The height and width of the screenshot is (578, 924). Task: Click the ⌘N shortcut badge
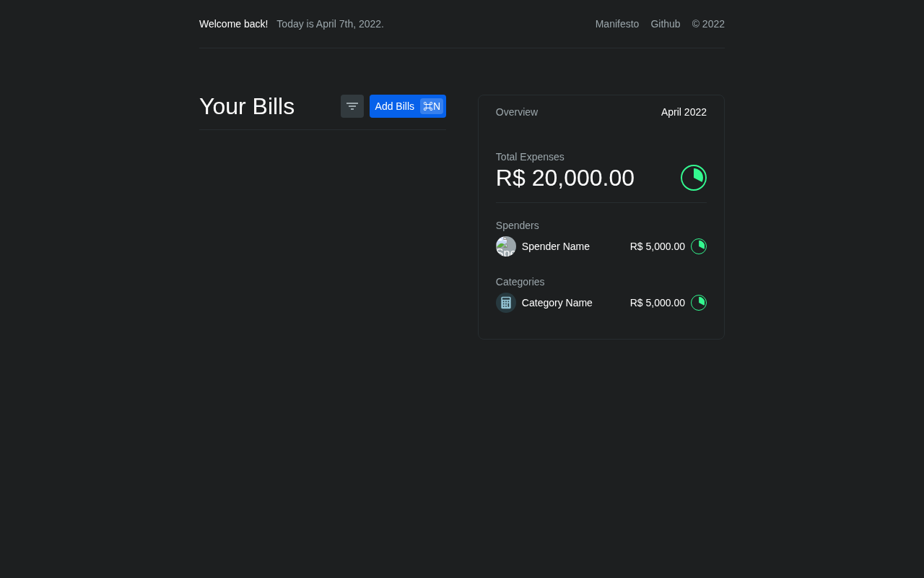[x=432, y=106]
